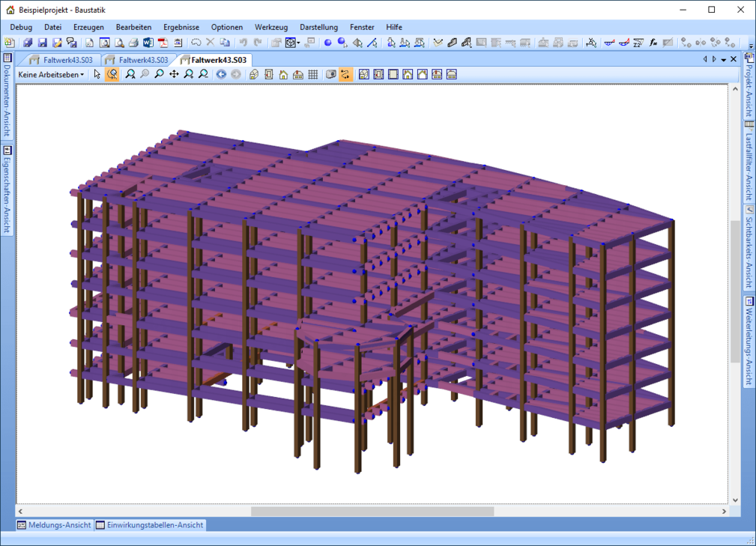This screenshot has width=756, height=546.
Task: Click the fx formula icon
Action: click(x=653, y=43)
